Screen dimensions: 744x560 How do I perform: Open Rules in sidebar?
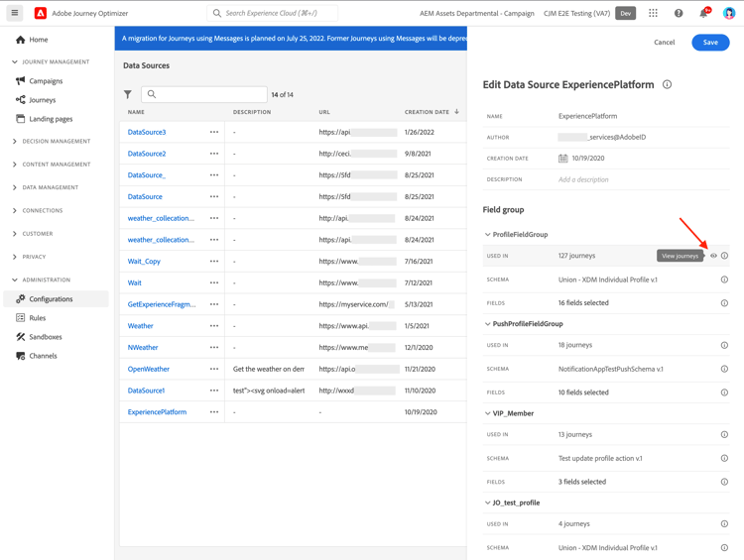[31, 318]
